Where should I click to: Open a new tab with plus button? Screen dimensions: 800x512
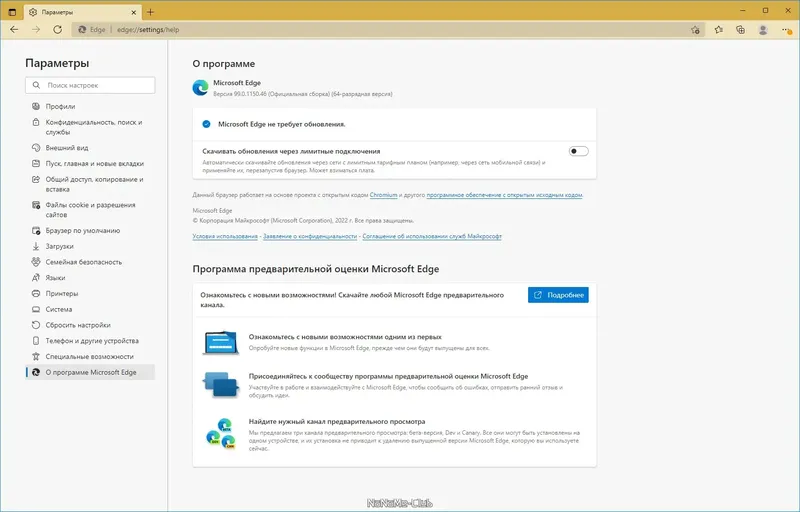150,12
